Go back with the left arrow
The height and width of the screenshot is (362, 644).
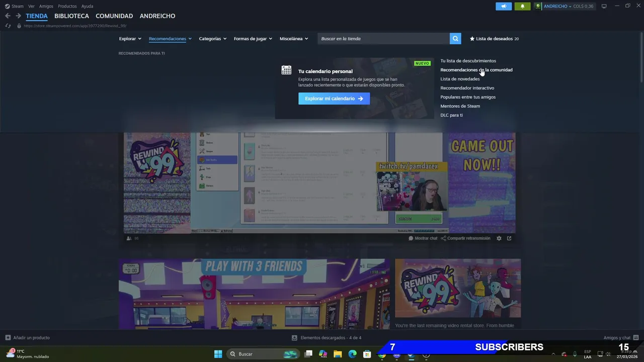[8, 16]
